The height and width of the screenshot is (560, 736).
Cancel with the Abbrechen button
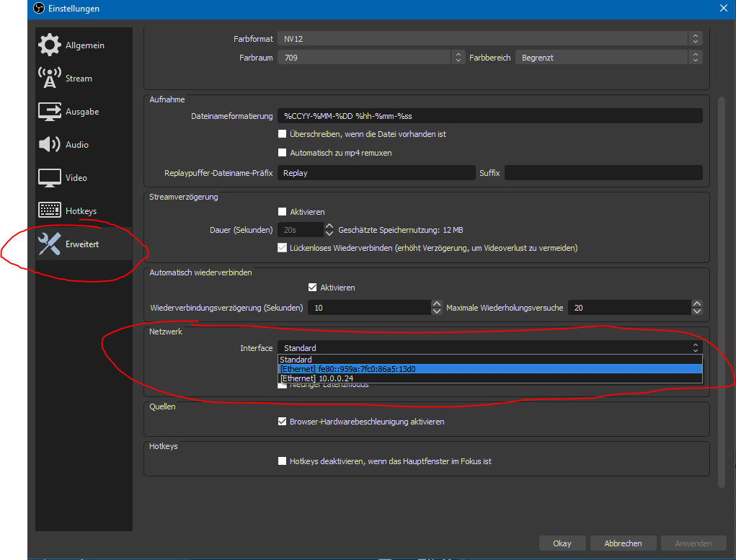[x=623, y=543]
